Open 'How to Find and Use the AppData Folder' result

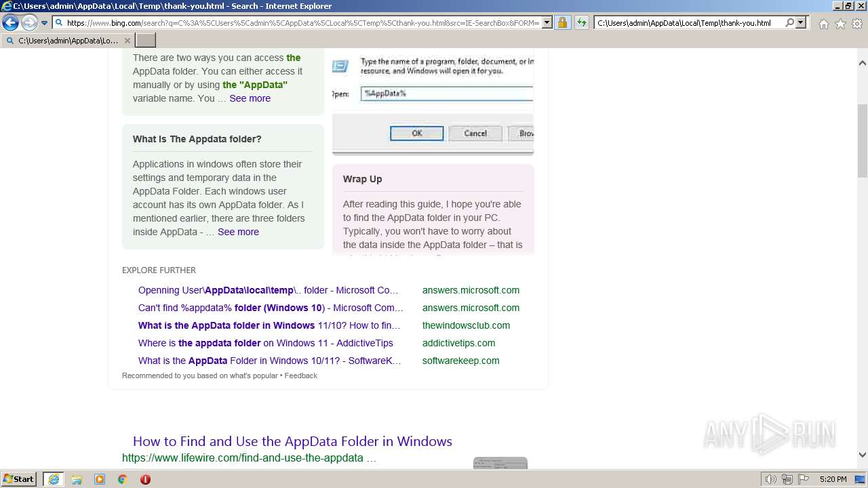pos(292,441)
